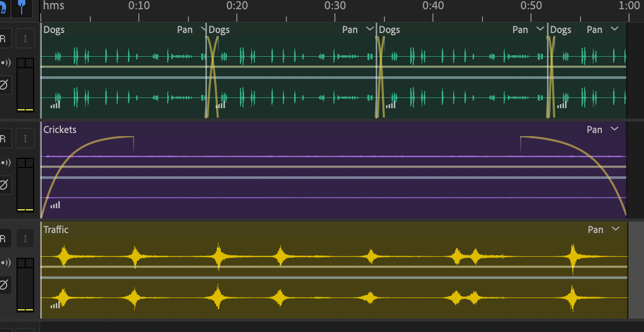Open Pan dropdown on first Dogs clip

pyautogui.click(x=203, y=29)
